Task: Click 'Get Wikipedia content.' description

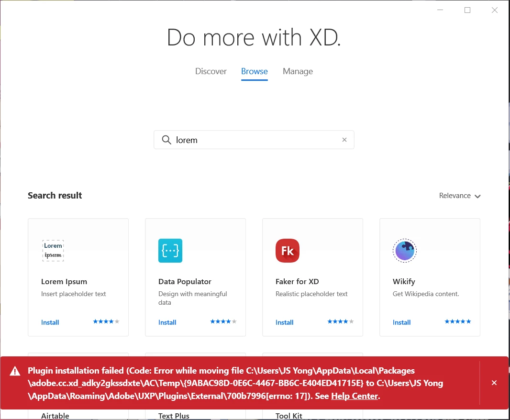Action: tap(426, 294)
